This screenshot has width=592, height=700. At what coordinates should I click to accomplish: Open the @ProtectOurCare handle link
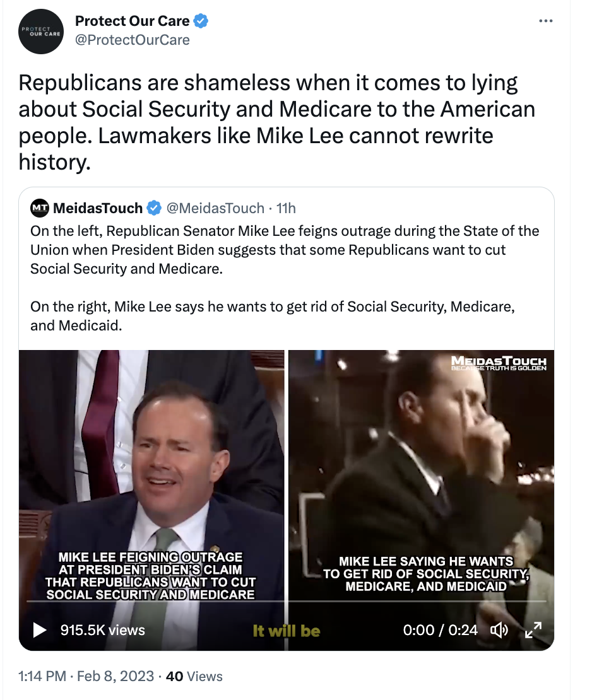tap(133, 40)
